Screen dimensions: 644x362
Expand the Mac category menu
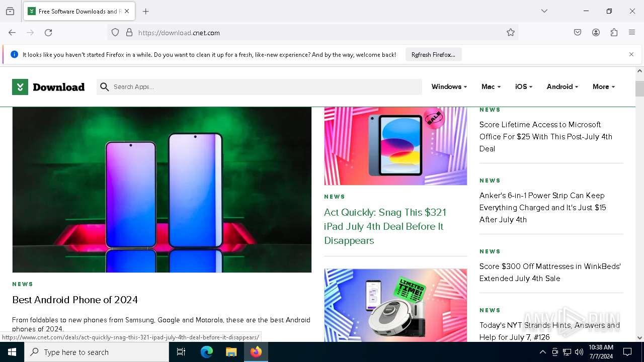(491, 86)
